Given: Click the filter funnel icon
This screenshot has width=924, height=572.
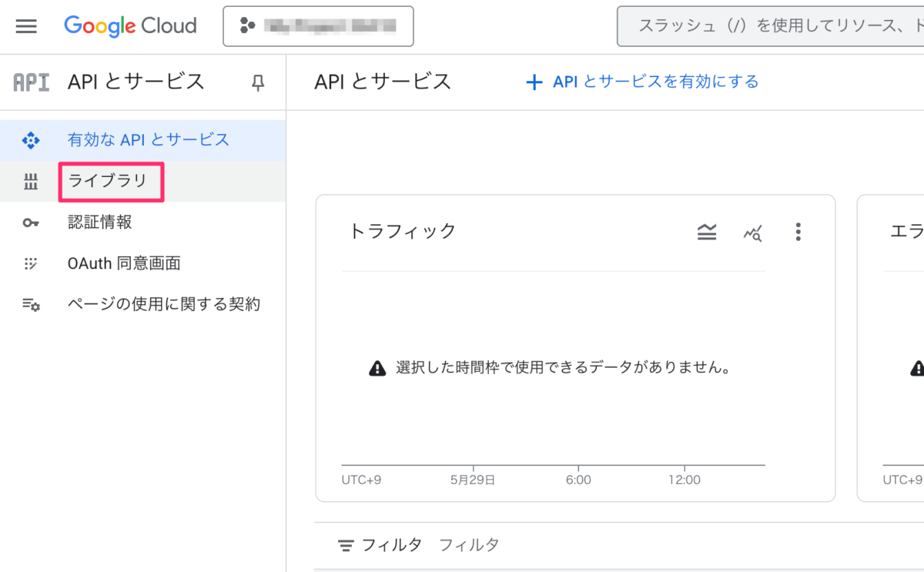Looking at the screenshot, I should [345, 544].
